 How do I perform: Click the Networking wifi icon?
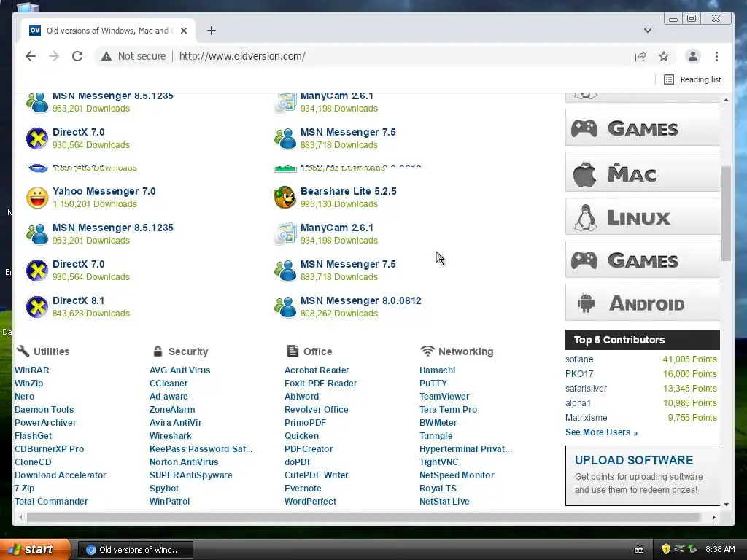coord(427,351)
